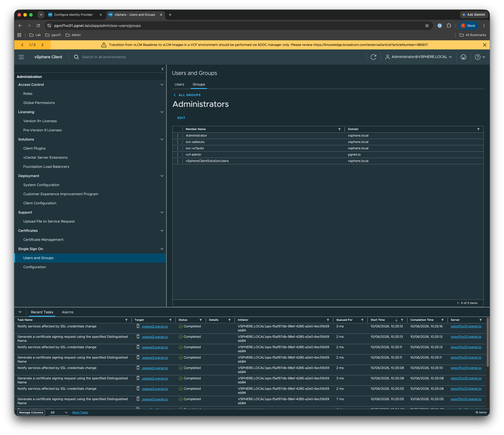
Task: Open the Work Chrome profile button
Action: pos(468,26)
